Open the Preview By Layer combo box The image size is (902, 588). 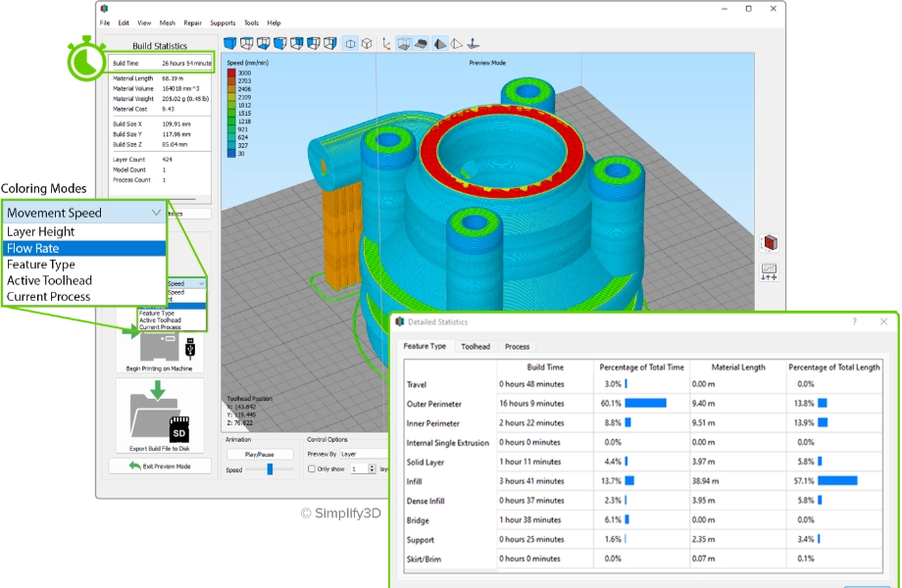(x=358, y=454)
